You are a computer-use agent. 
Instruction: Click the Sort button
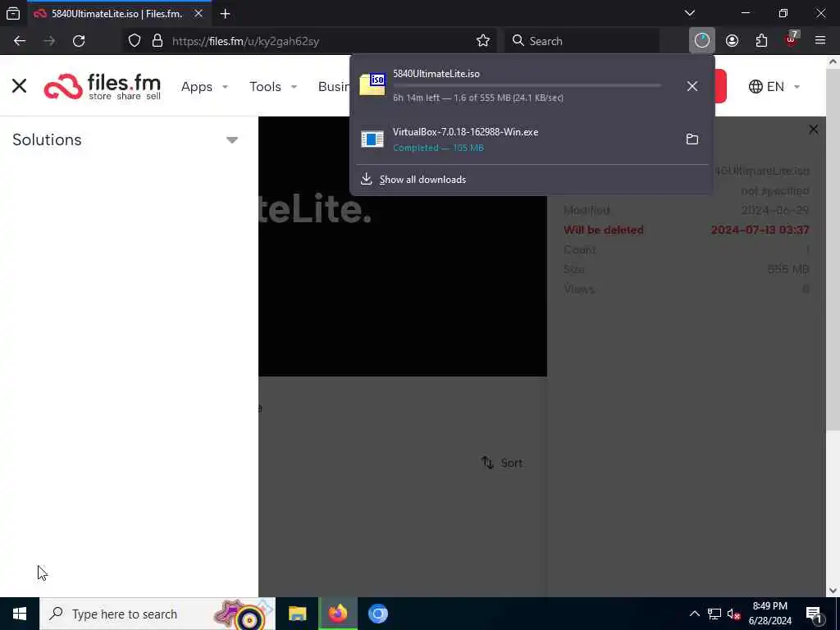tap(502, 463)
